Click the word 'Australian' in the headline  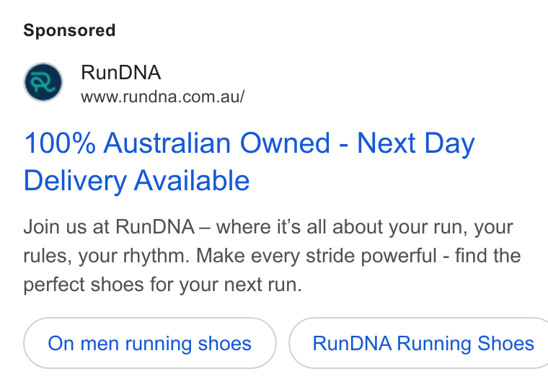coord(167,143)
